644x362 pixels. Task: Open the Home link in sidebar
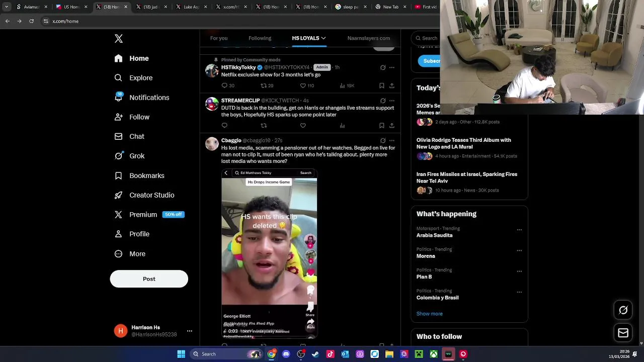(x=131, y=58)
